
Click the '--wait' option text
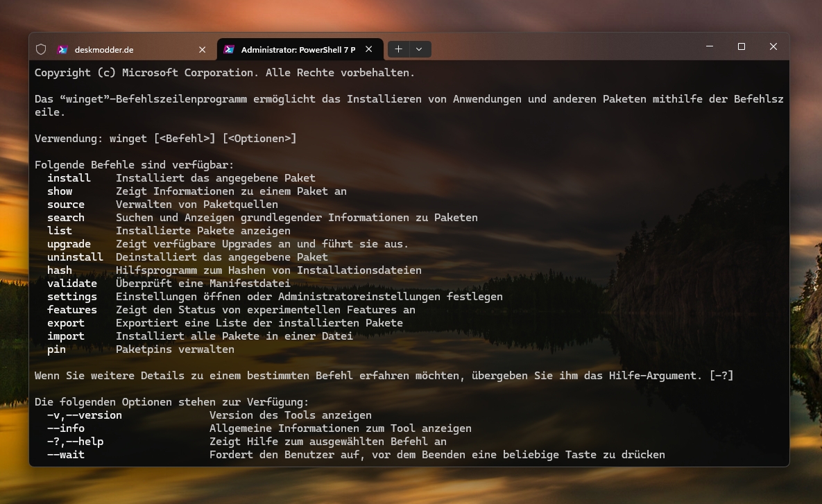pos(65,455)
